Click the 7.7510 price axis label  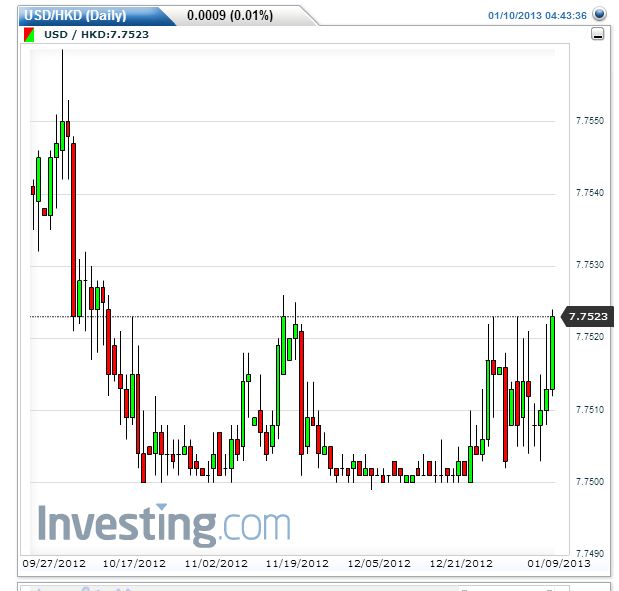[x=590, y=410]
